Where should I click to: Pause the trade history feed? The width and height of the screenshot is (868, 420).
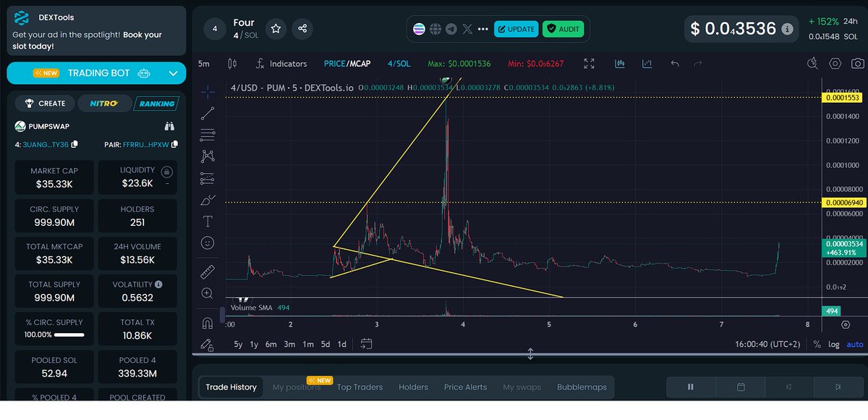click(x=690, y=387)
